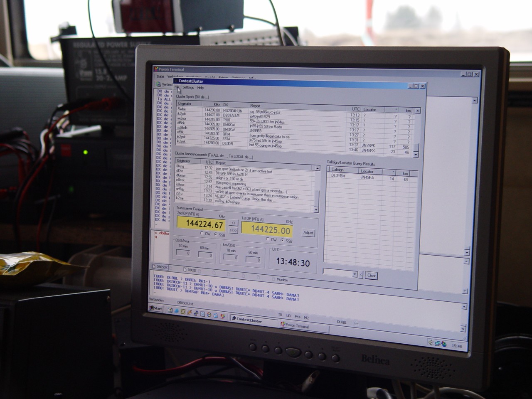
Task: Switch to the DB0SDX tab
Action: pos(160,266)
